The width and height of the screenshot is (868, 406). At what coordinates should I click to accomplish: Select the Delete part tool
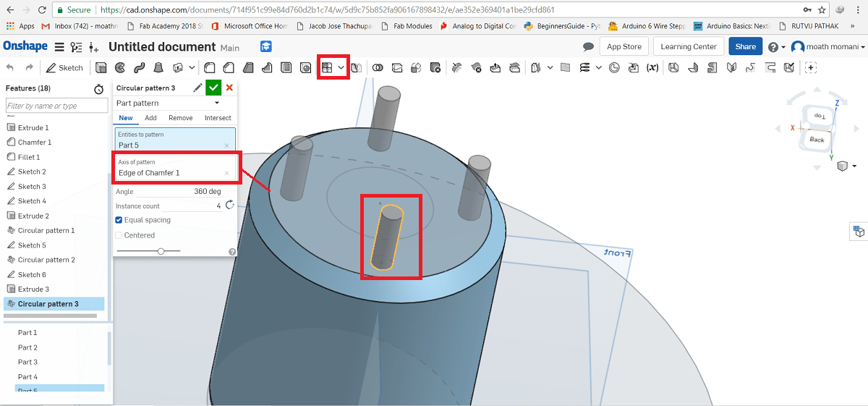tap(435, 67)
